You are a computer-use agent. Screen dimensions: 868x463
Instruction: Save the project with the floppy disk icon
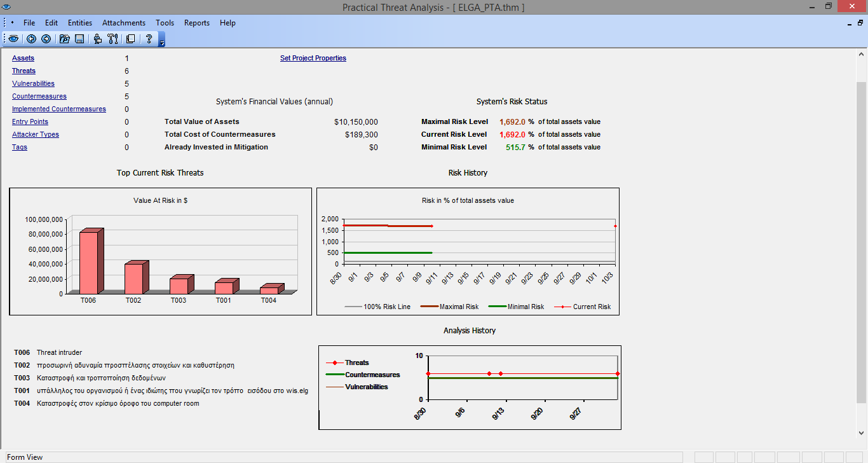tap(79, 39)
